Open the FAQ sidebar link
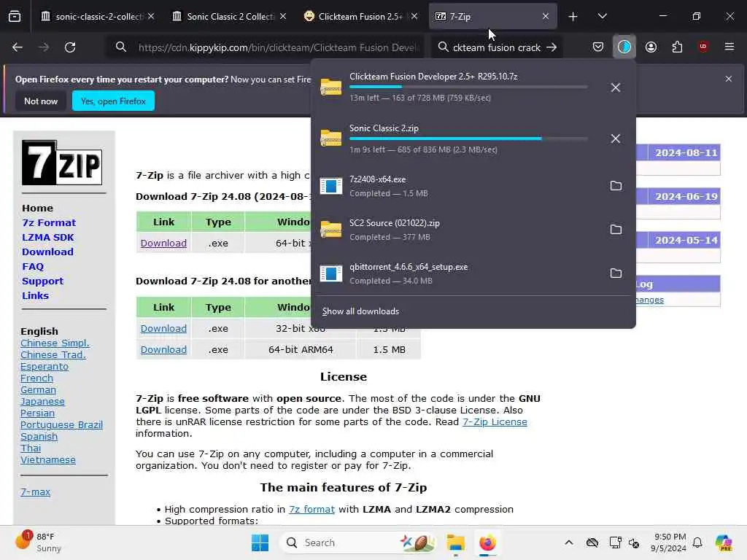Viewport: 747px width, 560px height. pyautogui.click(x=33, y=267)
